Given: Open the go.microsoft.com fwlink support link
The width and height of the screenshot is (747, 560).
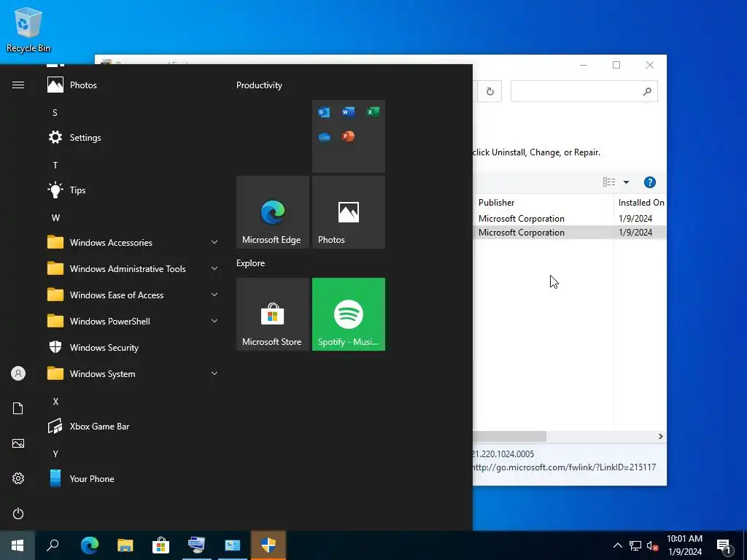Looking at the screenshot, I should [x=564, y=467].
